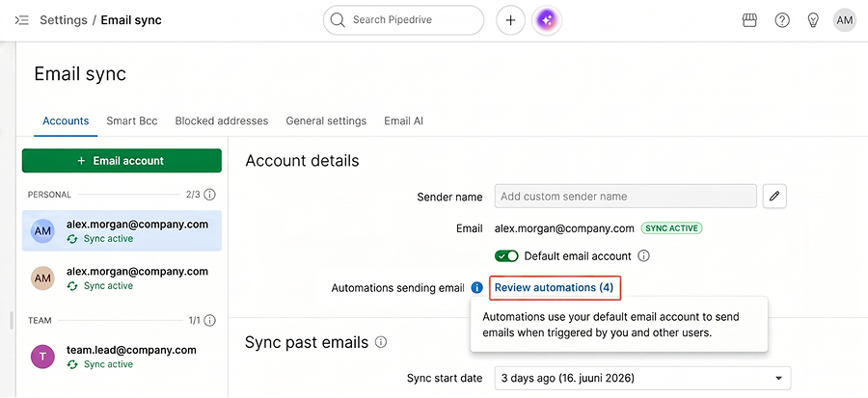The width and height of the screenshot is (868, 398).
Task: Toggle the sidebar menu icon
Action: pos(21,20)
